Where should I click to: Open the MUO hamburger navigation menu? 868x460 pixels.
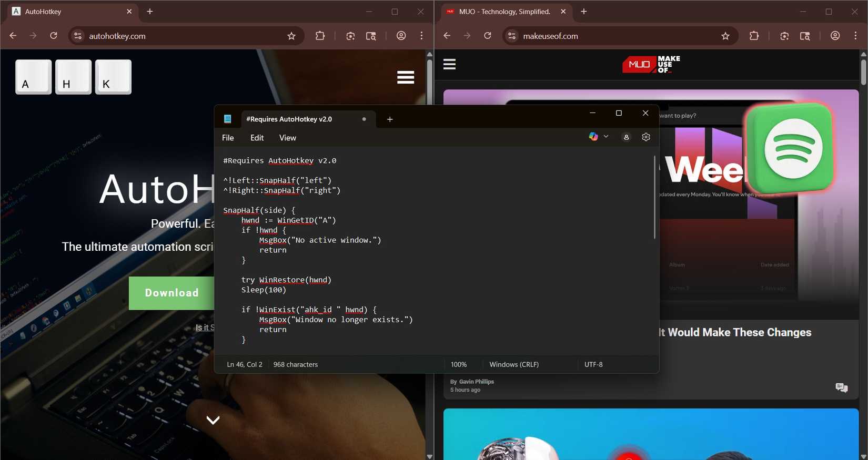(x=449, y=64)
